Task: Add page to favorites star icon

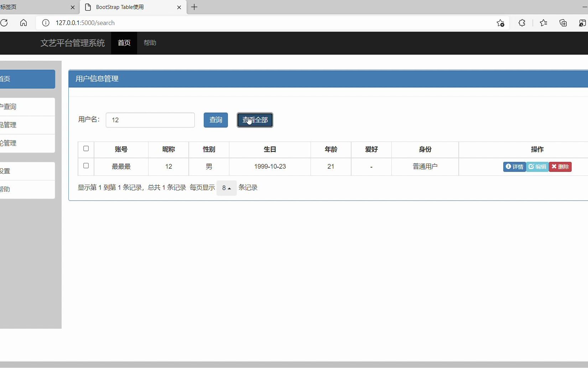Action: [500, 23]
